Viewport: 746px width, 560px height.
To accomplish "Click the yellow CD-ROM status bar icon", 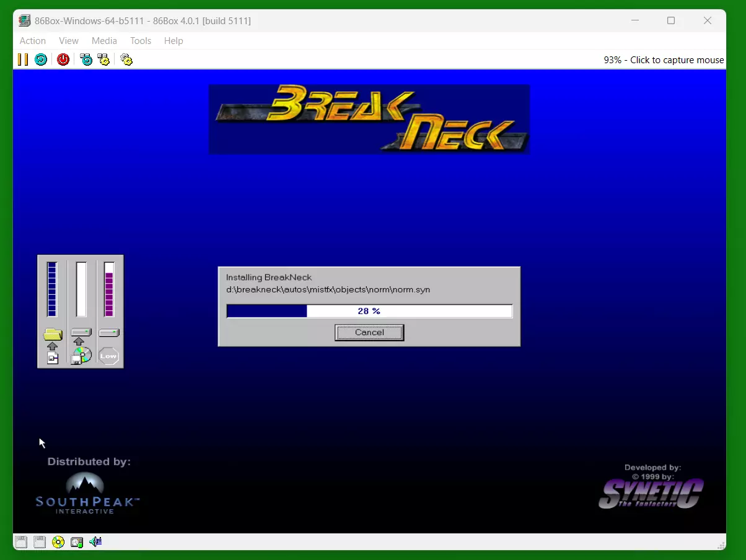I will tap(58, 542).
